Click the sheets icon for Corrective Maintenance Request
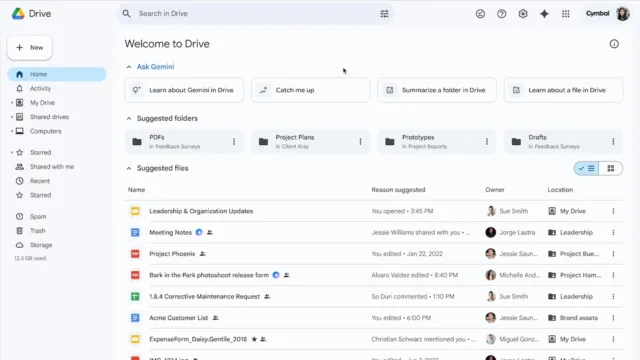Screen dimensions: 640x360 pos(135,296)
